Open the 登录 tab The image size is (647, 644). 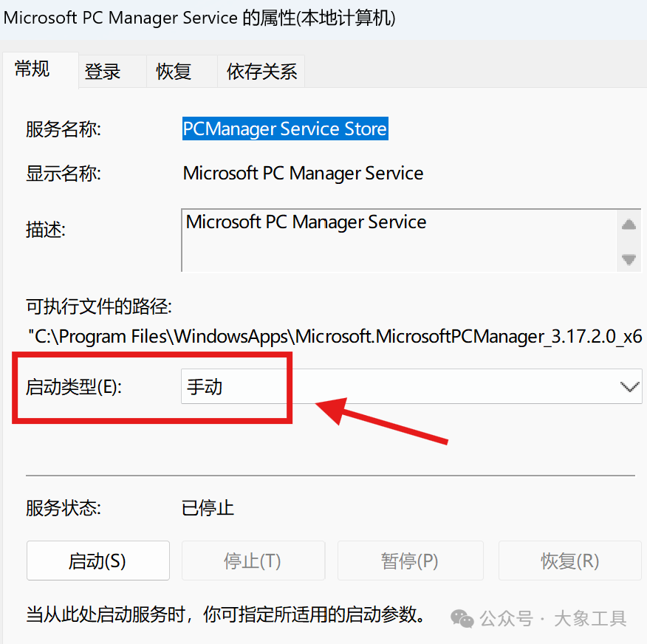pyautogui.click(x=103, y=72)
